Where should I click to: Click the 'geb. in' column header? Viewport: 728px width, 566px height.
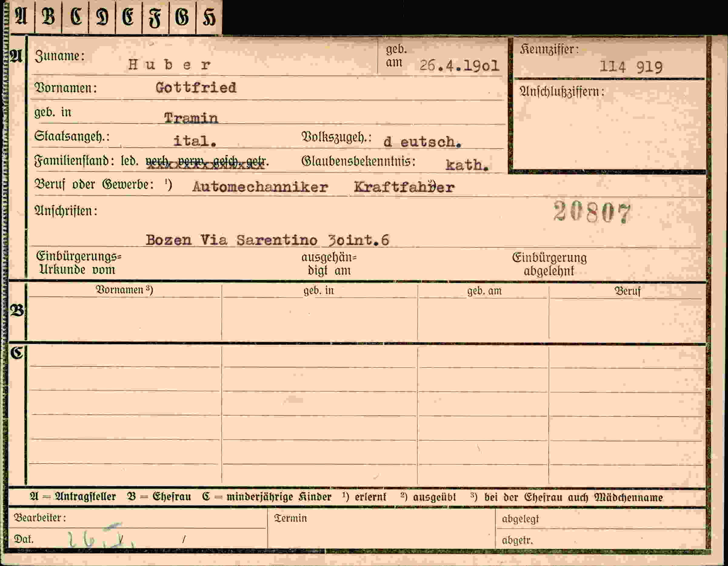318,291
